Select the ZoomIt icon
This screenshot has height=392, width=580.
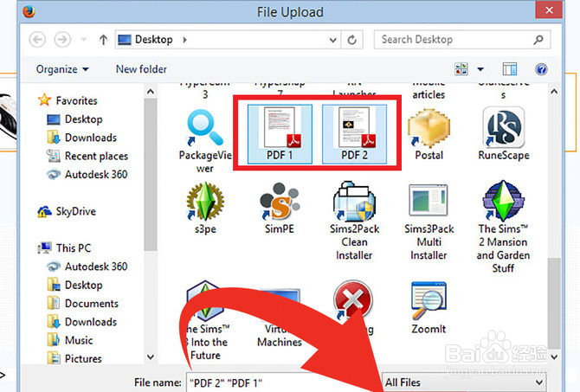coord(429,308)
